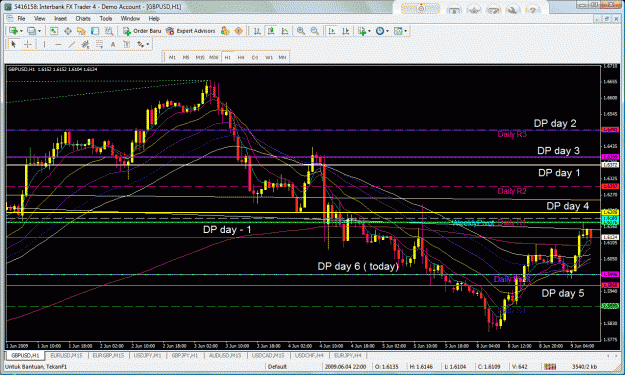Viewport: 625px width, 375px height.
Task: Select the equidistant channel tool
Action: (85, 44)
